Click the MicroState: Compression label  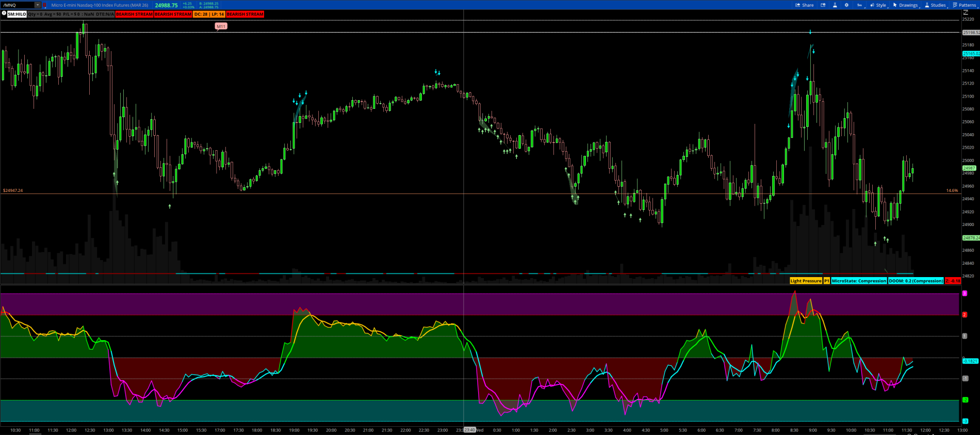(x=858, y=281)
